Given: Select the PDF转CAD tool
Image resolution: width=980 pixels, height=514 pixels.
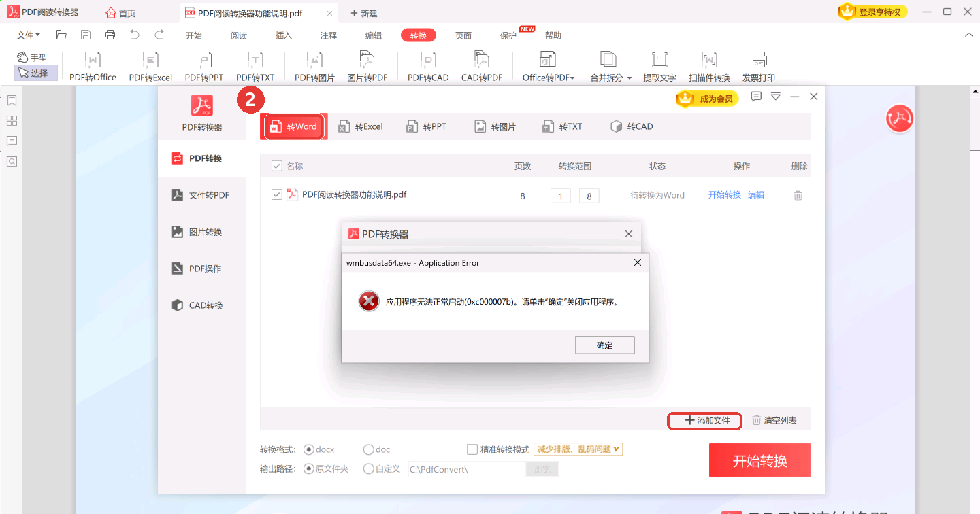Looking at the screenshot, I should pyautogui.click(x=428, y=67).
